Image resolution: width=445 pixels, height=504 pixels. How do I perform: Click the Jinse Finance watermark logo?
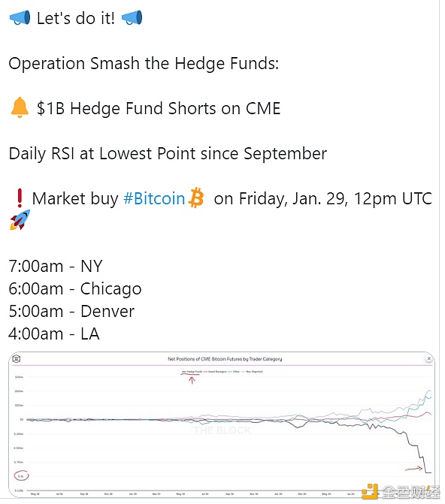tap(401, 492)
